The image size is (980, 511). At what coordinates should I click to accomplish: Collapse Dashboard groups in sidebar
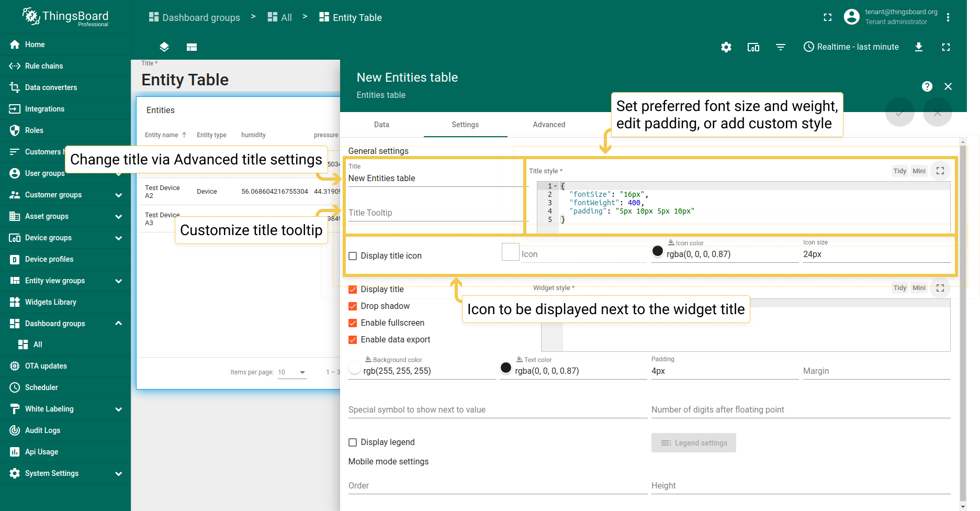pyautogui.click(x=119, y=324)
